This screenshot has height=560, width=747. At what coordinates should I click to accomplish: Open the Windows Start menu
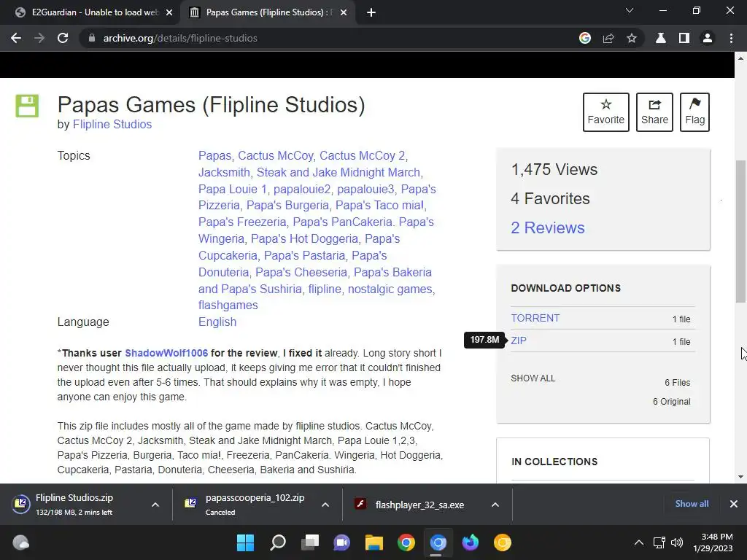tap(245, 542)
